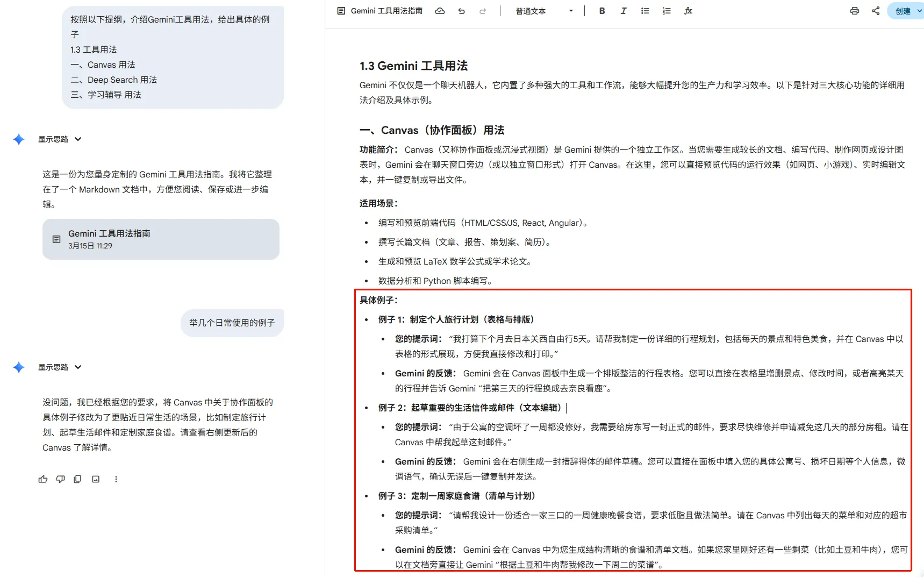Open the three-dot more options menu
Viewport: 924px width, 577px height.
click(x=116, y=479)
